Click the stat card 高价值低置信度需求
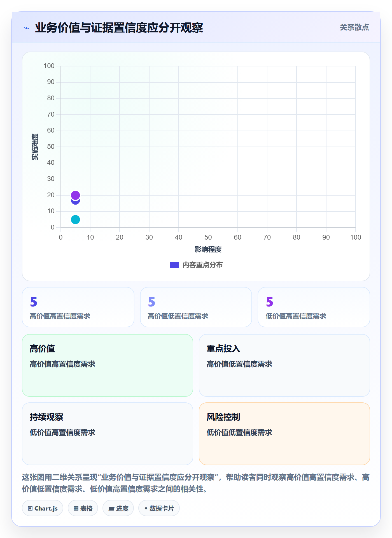This screenshot has height=538, width=392. coord(196,307)
